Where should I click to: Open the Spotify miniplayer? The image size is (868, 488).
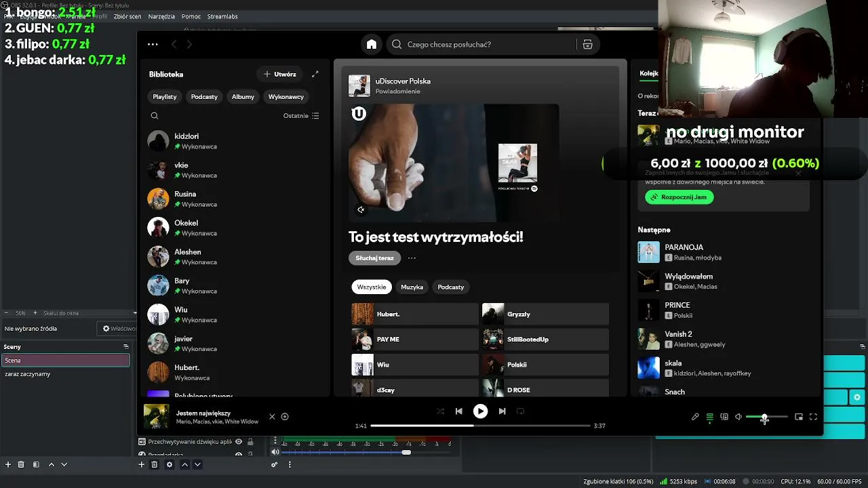point(799,417)
